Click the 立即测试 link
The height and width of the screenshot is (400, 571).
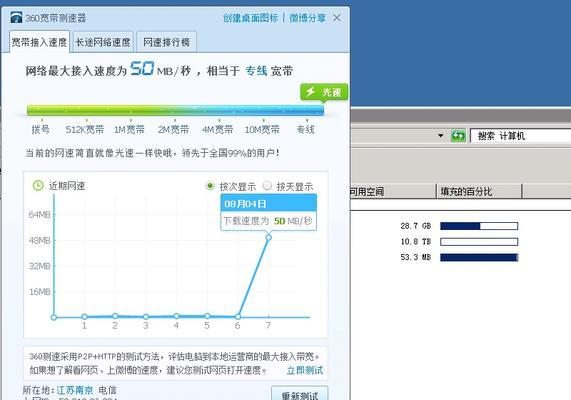point(304,370)
